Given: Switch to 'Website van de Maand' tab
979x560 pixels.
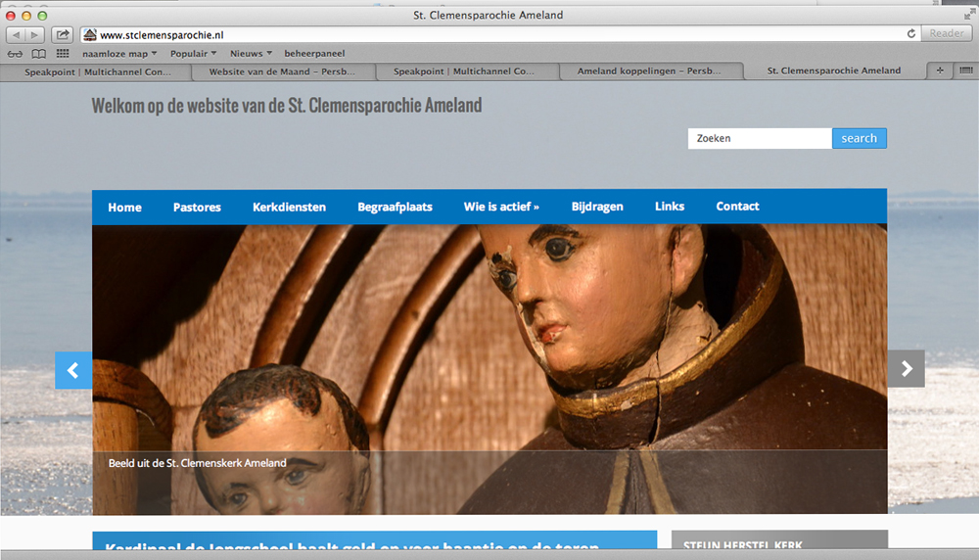Looking at the screenshot, I should tap(282, 71).
